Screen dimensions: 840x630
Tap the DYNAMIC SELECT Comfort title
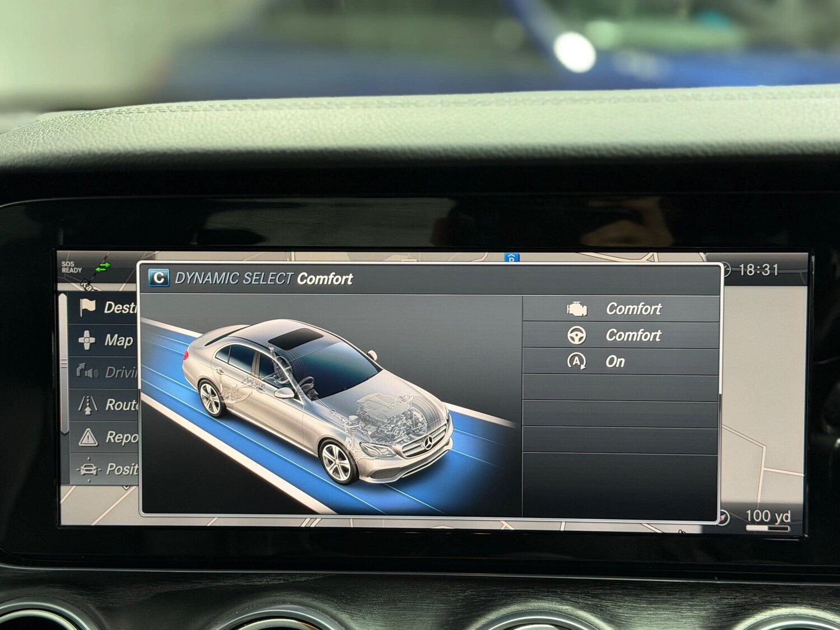264,279
